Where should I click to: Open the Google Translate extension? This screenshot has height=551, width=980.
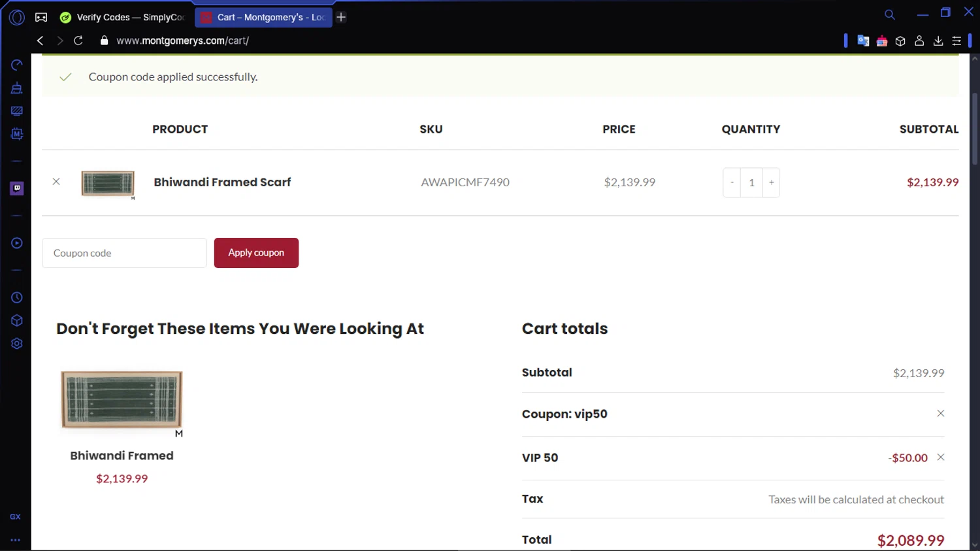coord(863,41)
